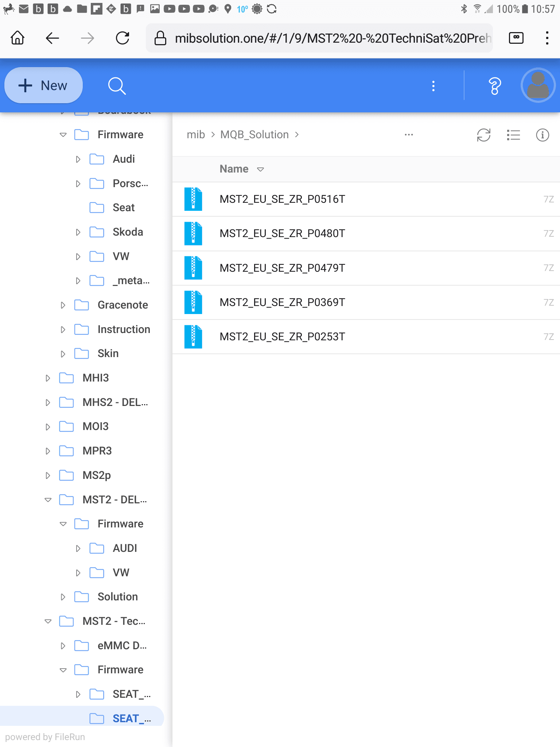
Task: Select the Skoda folder in tree
Action: click(x=128, y=232)
